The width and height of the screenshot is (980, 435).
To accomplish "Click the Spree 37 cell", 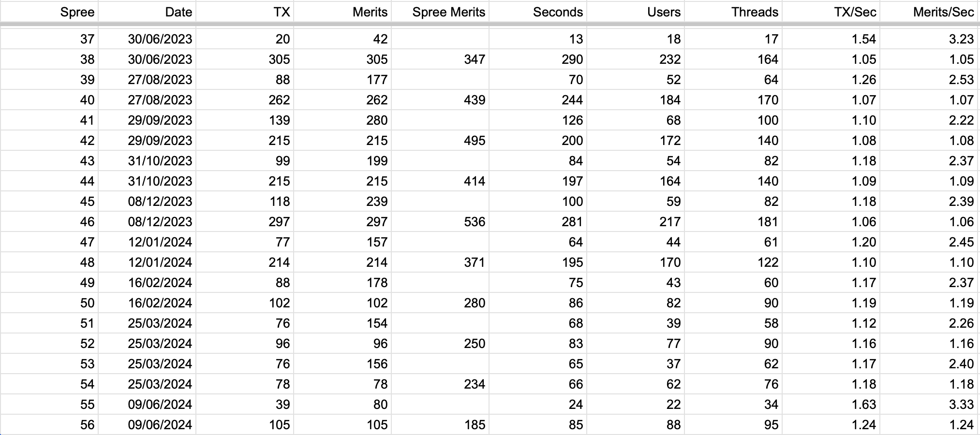I will point(49,39).
